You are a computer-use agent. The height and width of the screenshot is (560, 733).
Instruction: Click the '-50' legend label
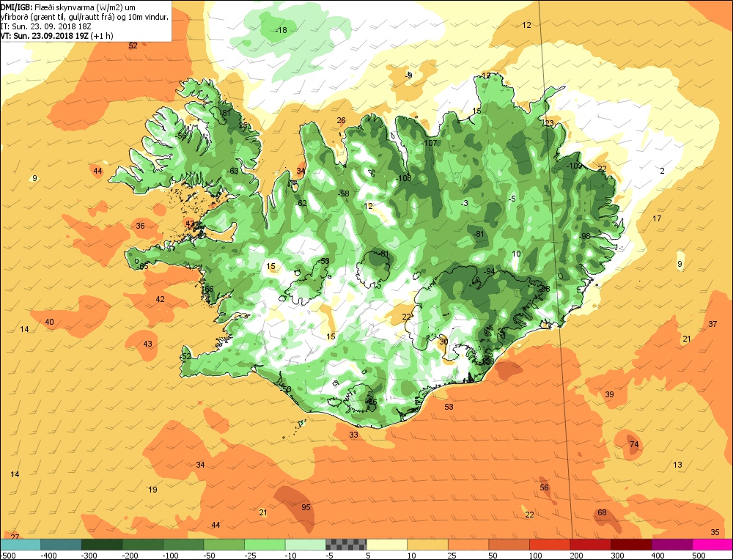210,556
